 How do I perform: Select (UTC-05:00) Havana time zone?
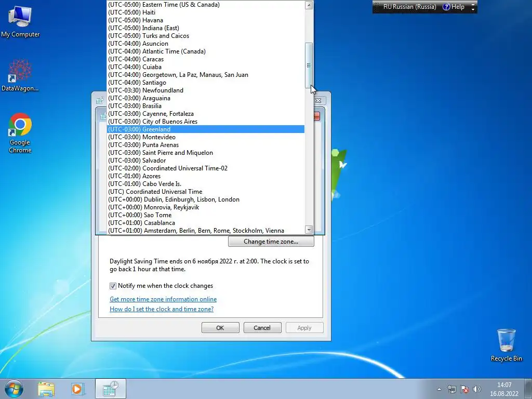coord(206,20)
